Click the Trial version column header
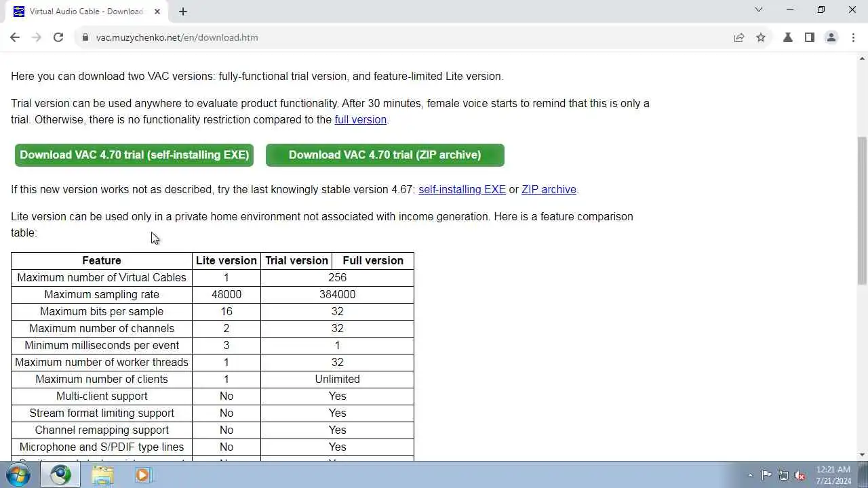This screenshot has width=868, height=488. click(296, 260)
